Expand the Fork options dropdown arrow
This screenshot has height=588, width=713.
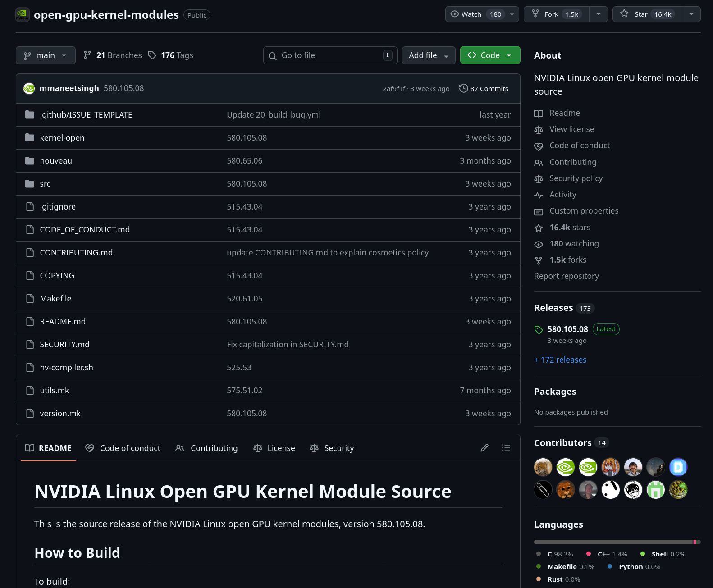pos(599,14)
